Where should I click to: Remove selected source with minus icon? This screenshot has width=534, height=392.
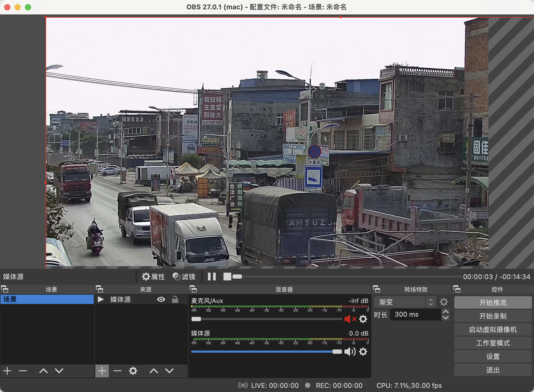(118, 371)
